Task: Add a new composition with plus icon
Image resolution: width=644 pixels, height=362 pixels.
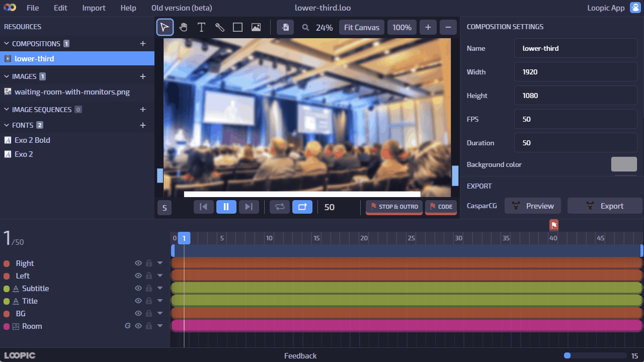Action: pos(143,44)
